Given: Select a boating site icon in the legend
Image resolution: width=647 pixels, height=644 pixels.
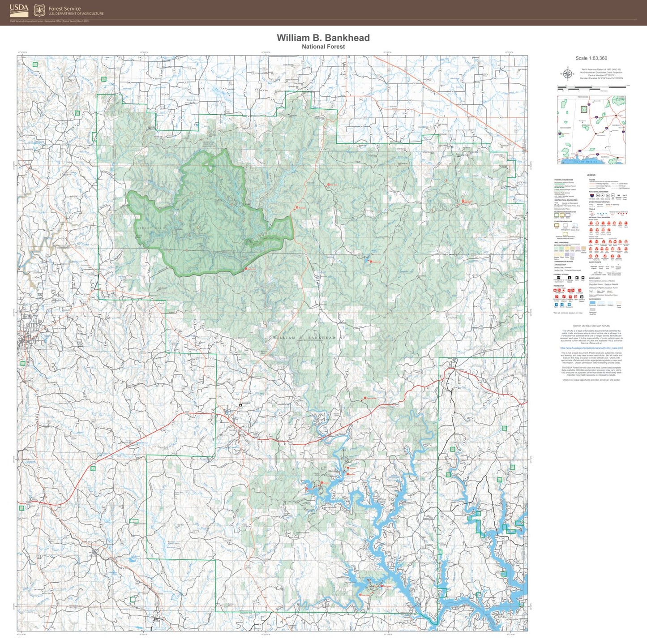Looking at the screenshot, I should [x=570, y=296].
